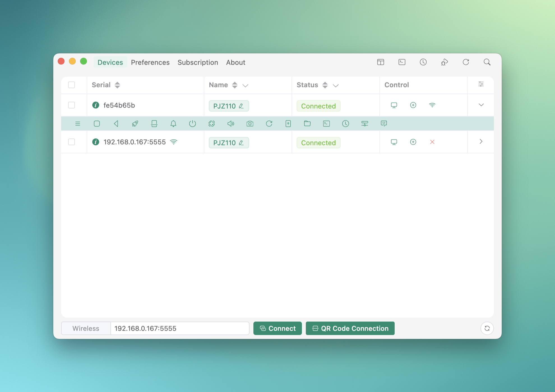555x392 pixels.
Task: Adjust device volume via speaker icon
Action: (x=231, y=123)
